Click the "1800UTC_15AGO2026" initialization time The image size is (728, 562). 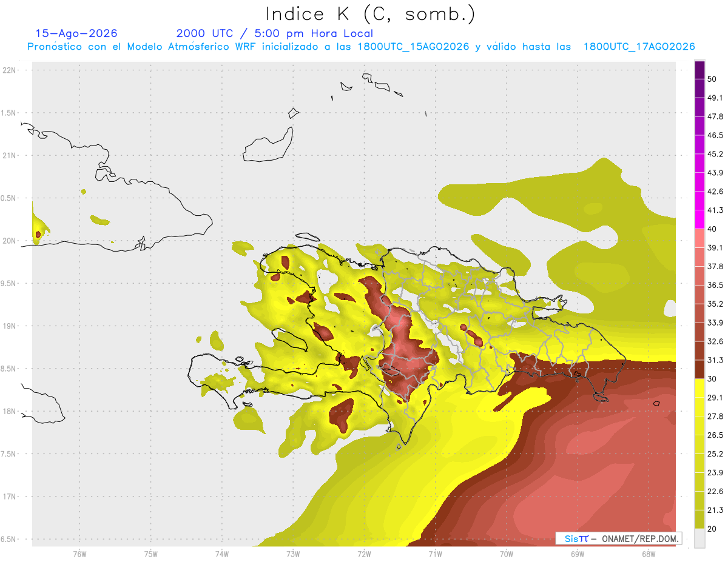(x=414, y=47)
